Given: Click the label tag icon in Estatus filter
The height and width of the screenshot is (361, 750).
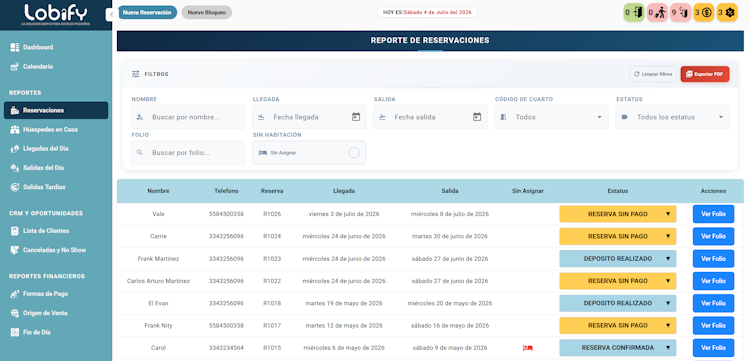Looking at the screenshot, I should (624, 117).
